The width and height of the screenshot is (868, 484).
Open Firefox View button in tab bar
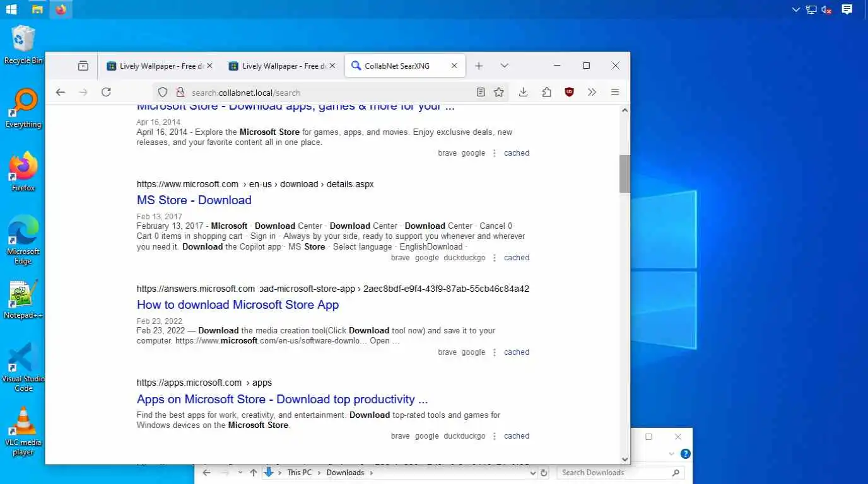83,66
